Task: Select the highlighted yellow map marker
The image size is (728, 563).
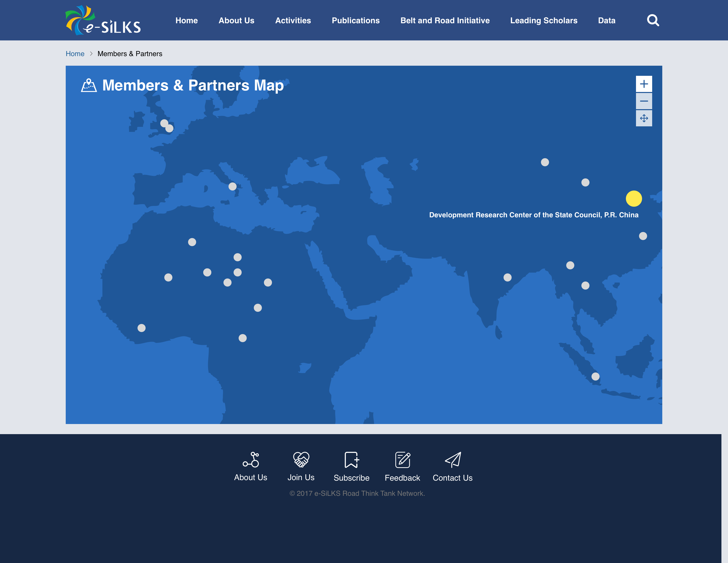Action: (x=634, y=199)
